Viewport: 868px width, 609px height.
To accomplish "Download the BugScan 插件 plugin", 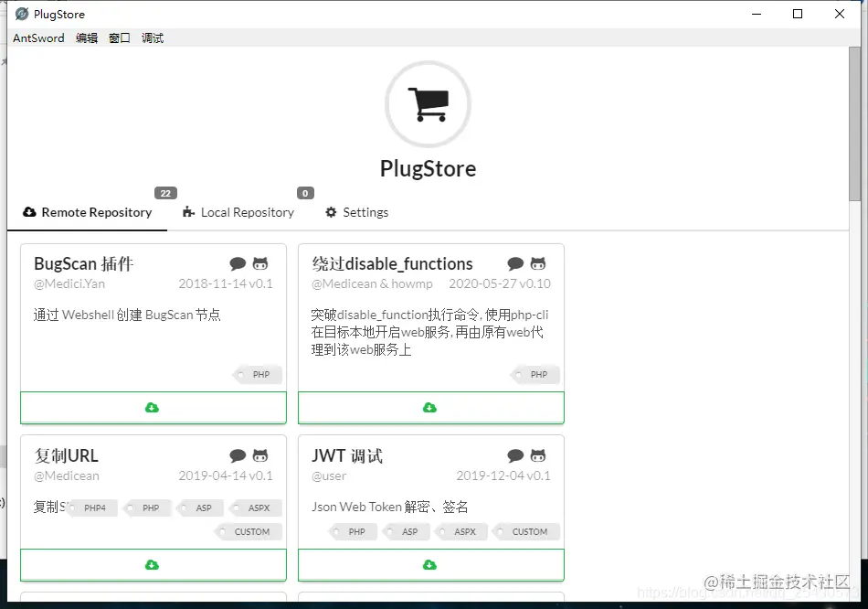I will pyautogui.click(x=153, y=407).
